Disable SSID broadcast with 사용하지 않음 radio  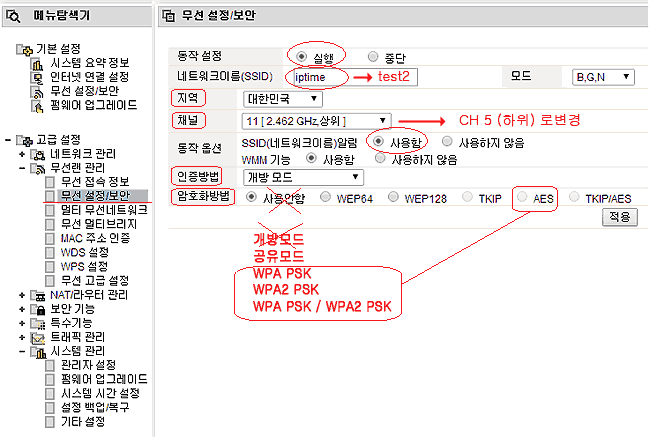447,141
